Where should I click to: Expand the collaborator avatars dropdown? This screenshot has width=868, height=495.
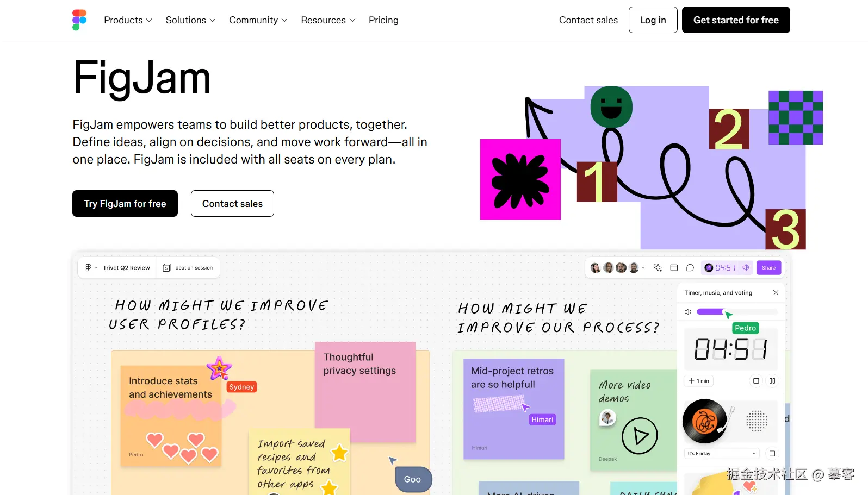(643, 268)
